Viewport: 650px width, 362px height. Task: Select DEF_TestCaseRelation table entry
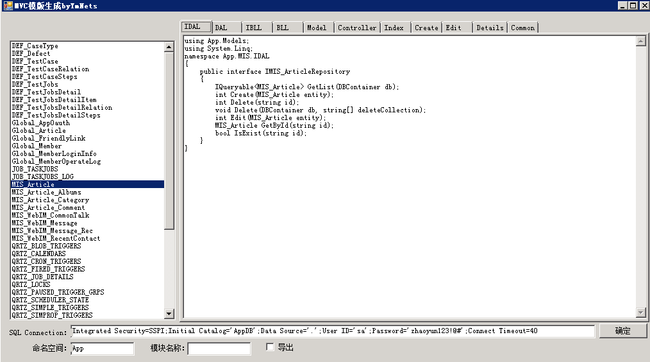87,69
